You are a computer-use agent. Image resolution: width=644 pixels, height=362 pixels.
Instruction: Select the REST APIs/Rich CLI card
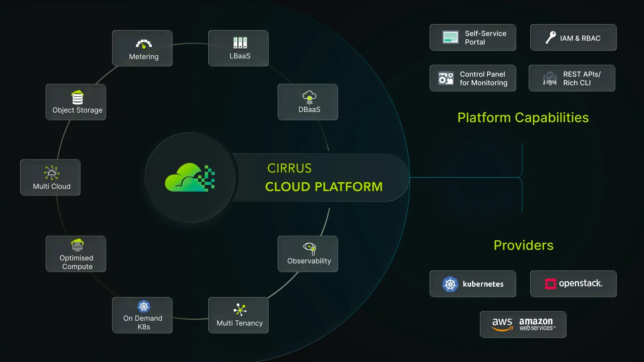(x=572, y=78)
